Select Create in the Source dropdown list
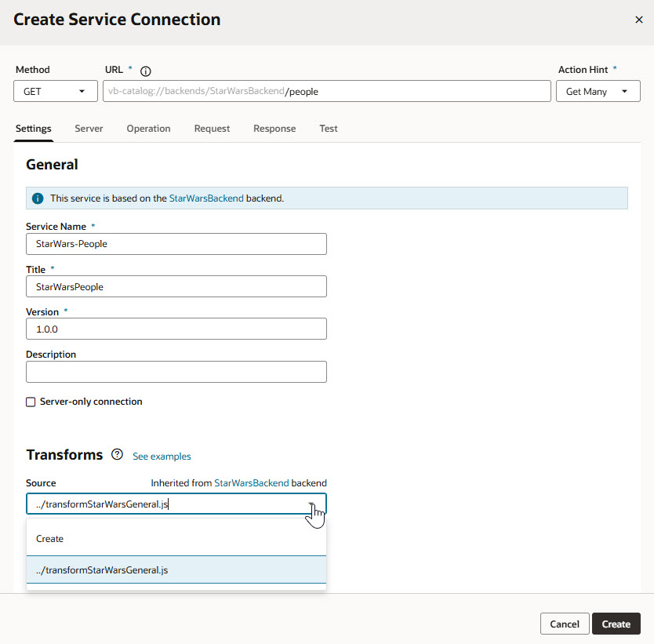The image size is (654, 644). [x=49, y=538]
